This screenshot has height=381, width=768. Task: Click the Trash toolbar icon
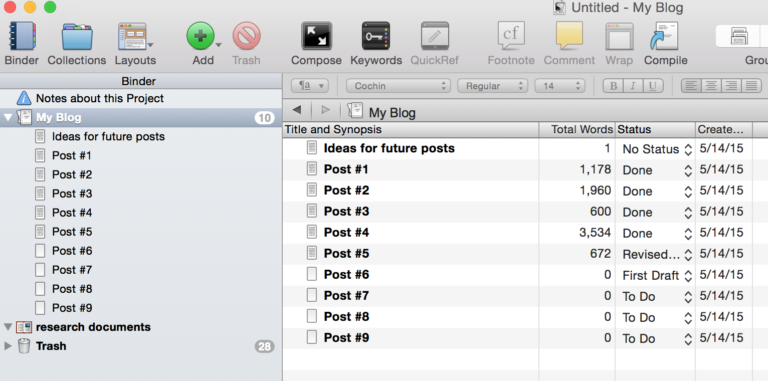246,36
